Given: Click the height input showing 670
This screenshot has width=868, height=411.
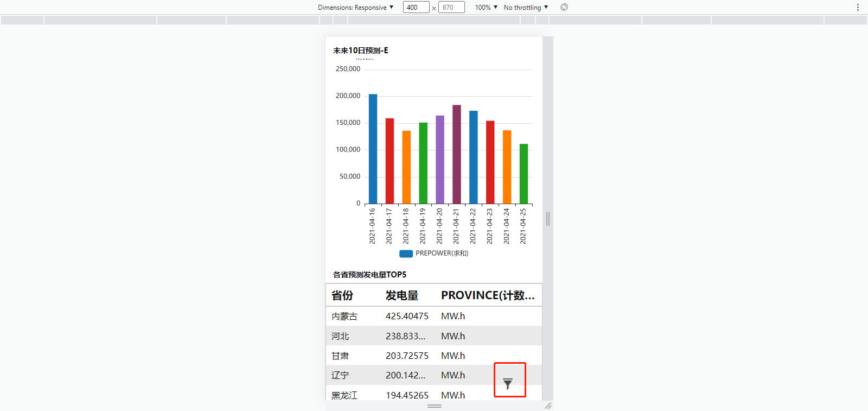Looking at the screenshot, I should coord(451,7).
